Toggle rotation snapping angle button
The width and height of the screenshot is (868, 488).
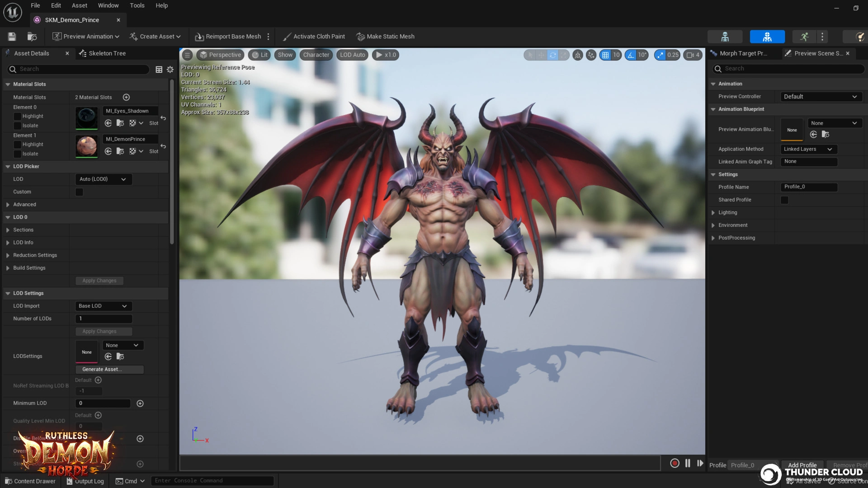coord(631,55)
